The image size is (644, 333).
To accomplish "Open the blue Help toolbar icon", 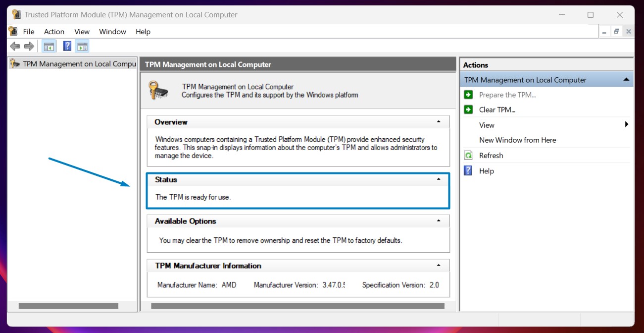I will [x=67, y=47].
